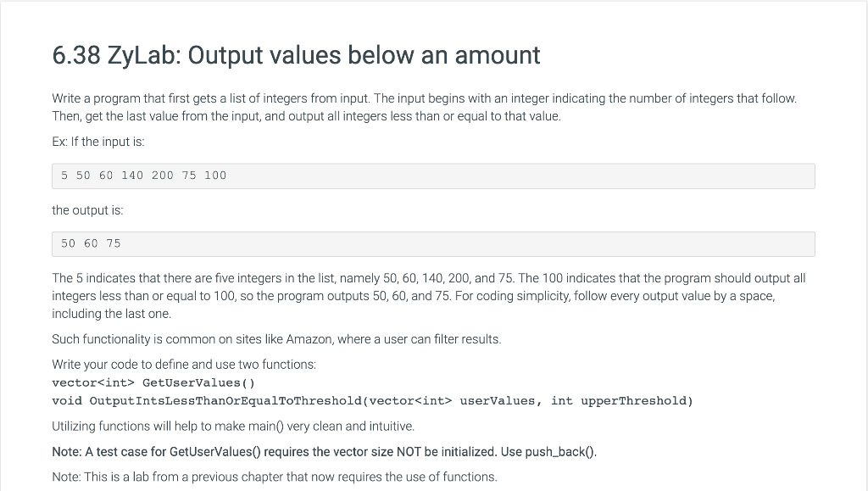Viewport: 868px width, 491px height.
Task: Click the bold note about push_back()
Action: 325,452
